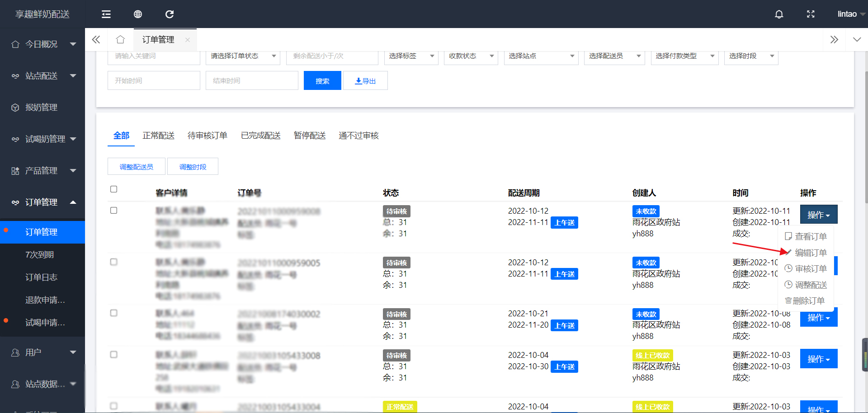
Task: Click the refresh icon in top bar
Action: [x=170, y=14]
